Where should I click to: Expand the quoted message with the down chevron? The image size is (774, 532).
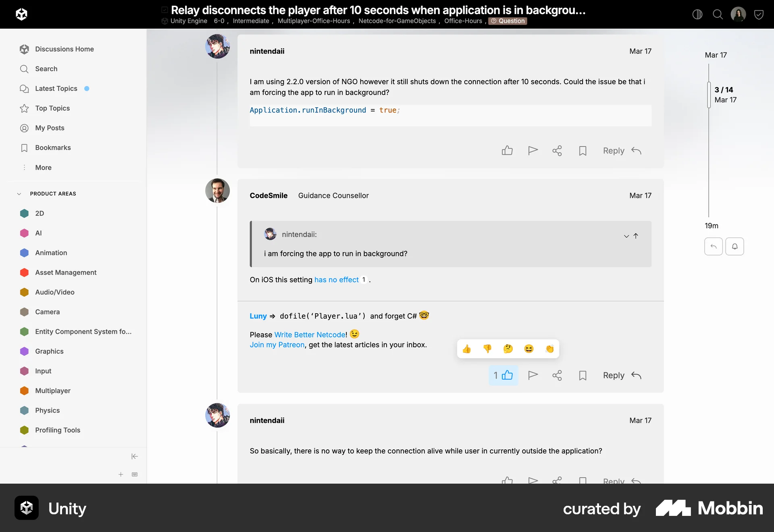[x=626, y=236]
